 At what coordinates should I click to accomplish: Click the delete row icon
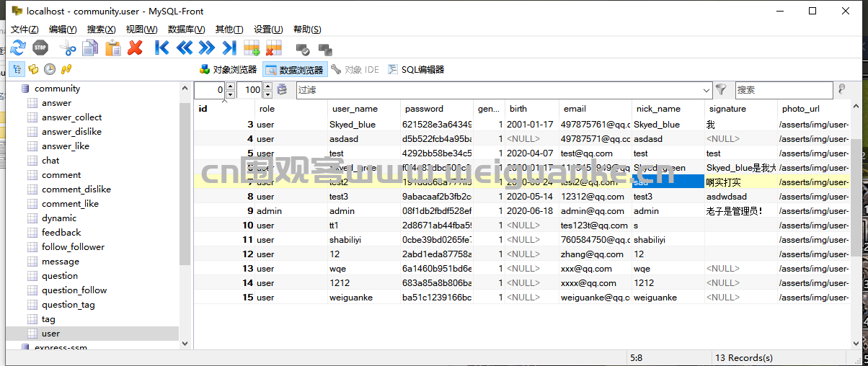[274, 48]
